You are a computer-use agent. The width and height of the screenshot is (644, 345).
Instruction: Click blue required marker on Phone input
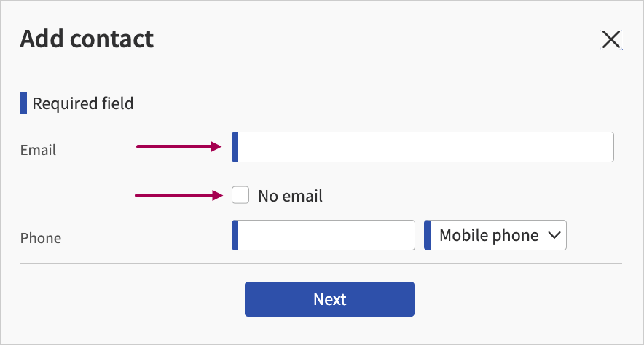235,236
